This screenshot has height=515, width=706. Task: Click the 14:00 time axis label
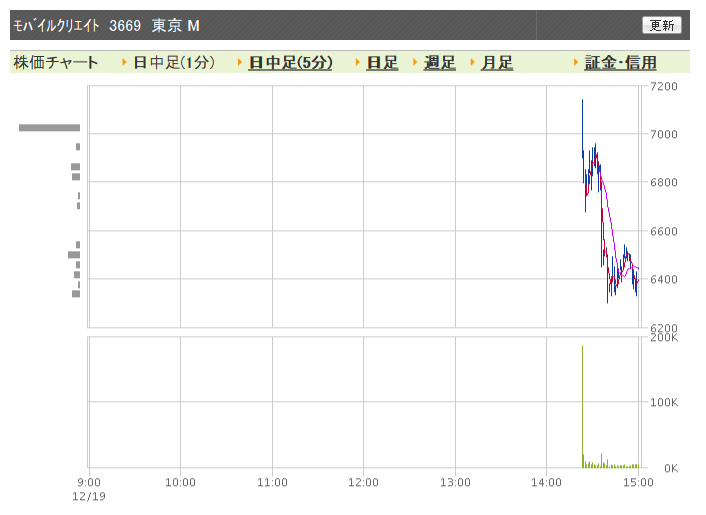547,483
